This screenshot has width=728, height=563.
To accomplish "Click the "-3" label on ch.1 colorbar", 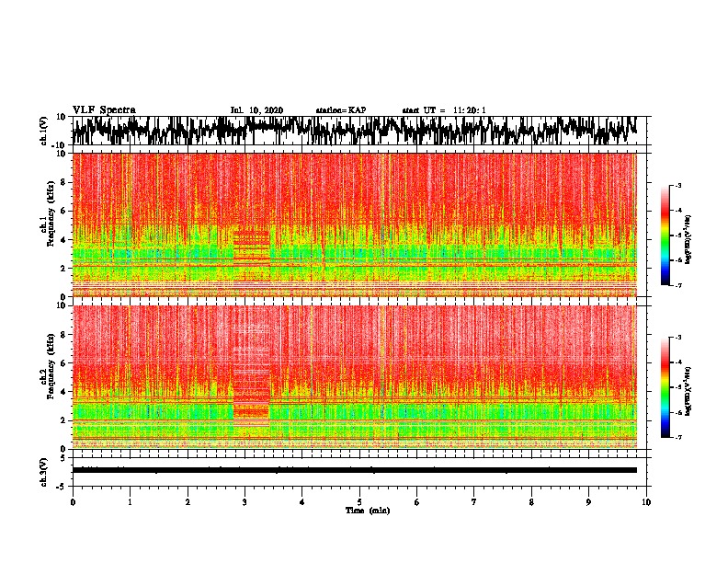I will click(677, 186).
